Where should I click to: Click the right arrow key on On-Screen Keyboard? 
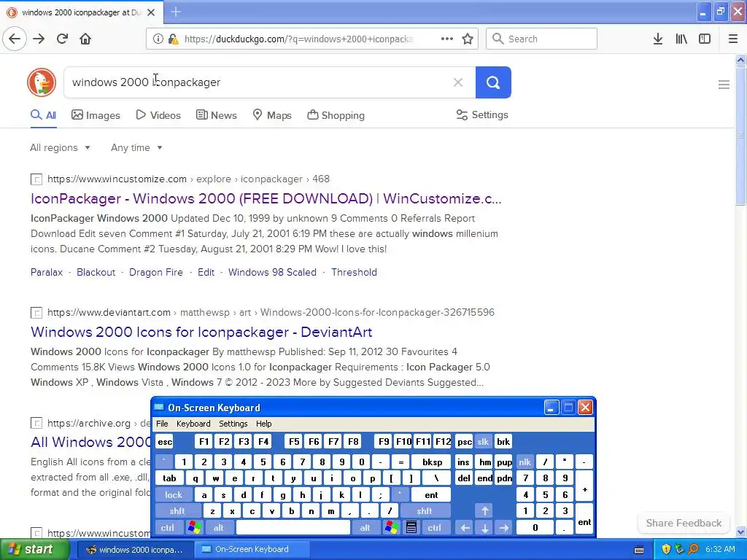coord(504,528)
